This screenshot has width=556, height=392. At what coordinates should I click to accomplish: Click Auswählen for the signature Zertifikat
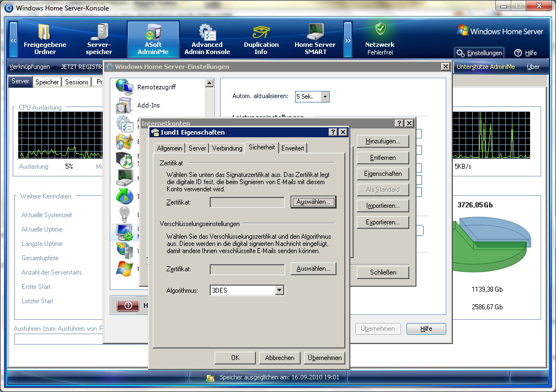click(x=313, y=202)
